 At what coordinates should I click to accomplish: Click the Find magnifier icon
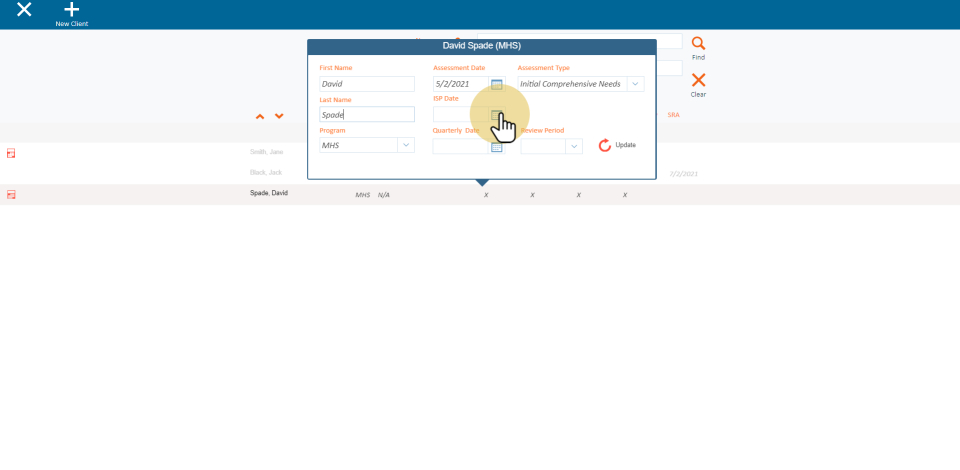coord(698,44)
